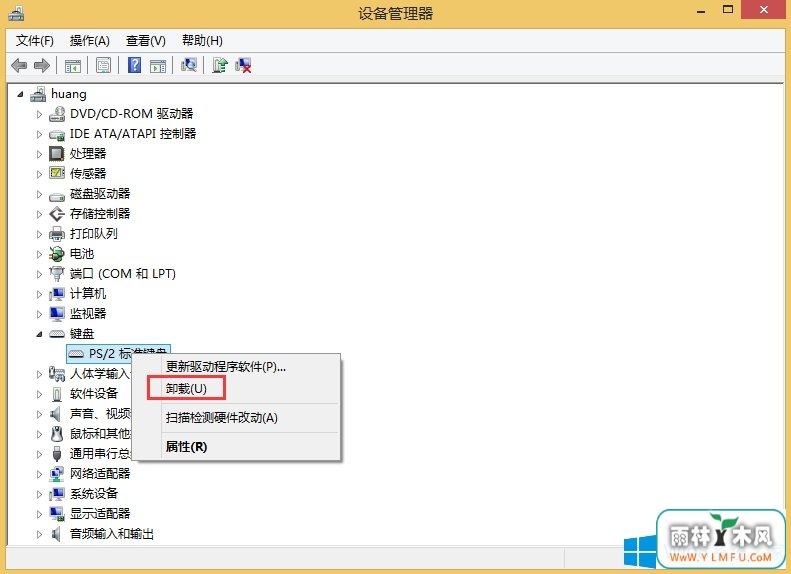791x574 pixels.
Task: Expand the 系统设备 node
Action: [39, 494]
